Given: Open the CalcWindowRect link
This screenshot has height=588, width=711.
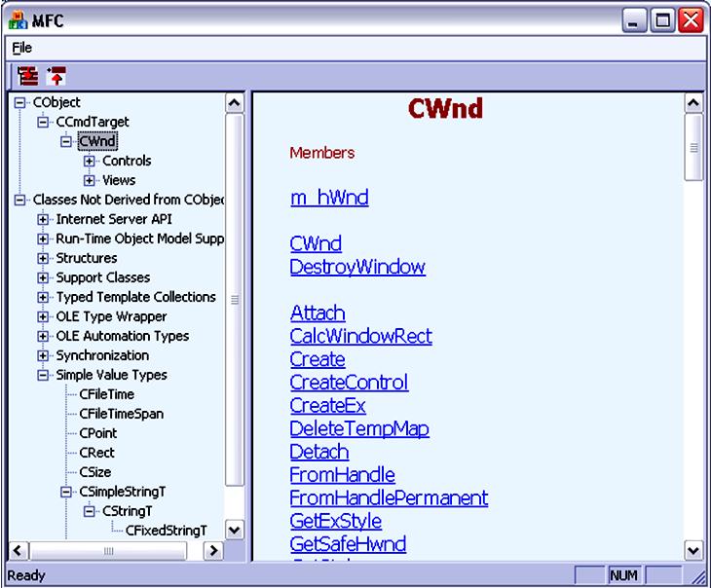Looking at the screenshot, I should 361,337.
